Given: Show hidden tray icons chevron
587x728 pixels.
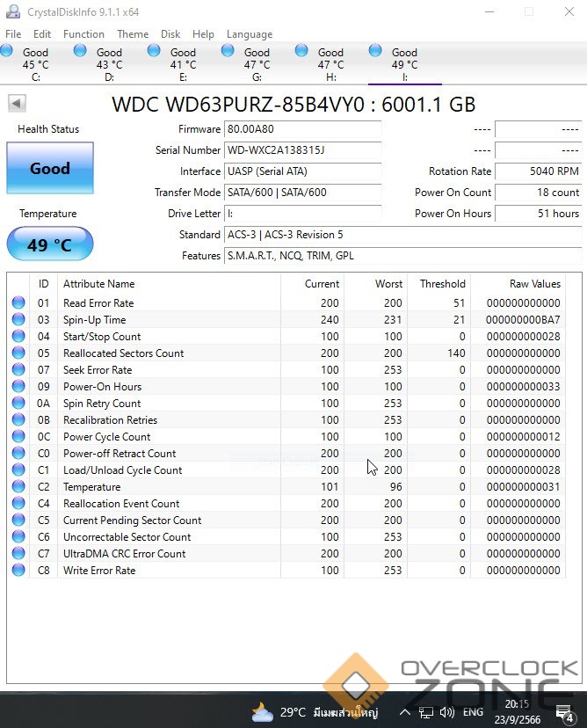Looking at the screenshot, I should coord(404,712).
